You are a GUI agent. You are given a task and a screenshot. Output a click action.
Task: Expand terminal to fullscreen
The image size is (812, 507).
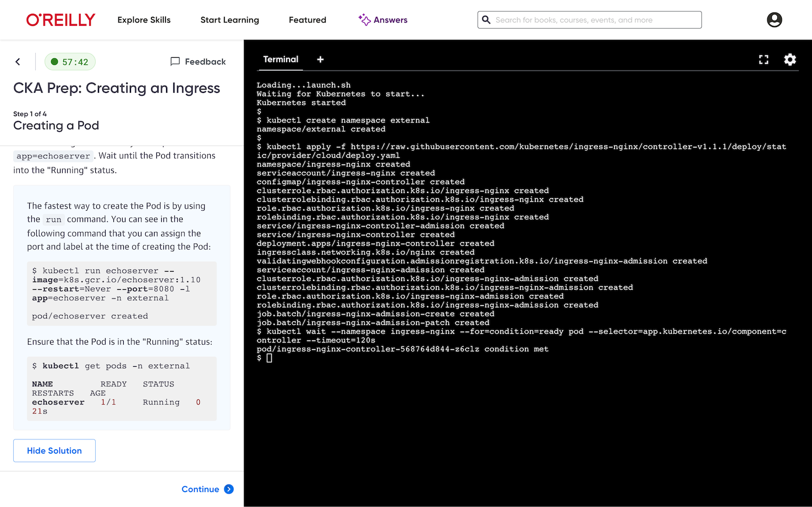pos(764,59)
